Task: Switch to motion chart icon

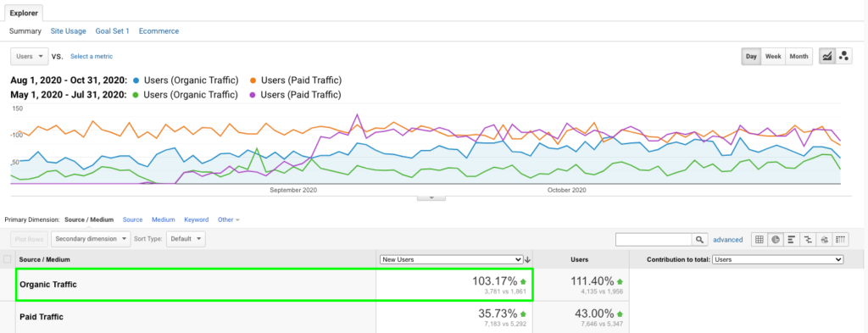Action: (843, 57)
